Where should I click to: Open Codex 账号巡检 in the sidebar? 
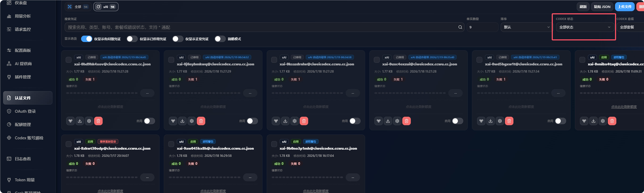click(28, 138)
